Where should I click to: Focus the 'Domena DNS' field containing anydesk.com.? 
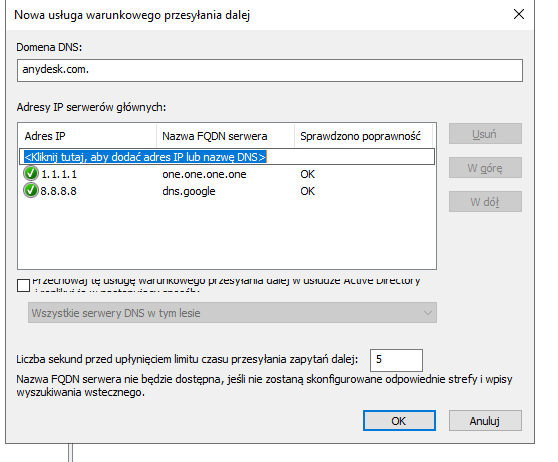click(270, 70)
